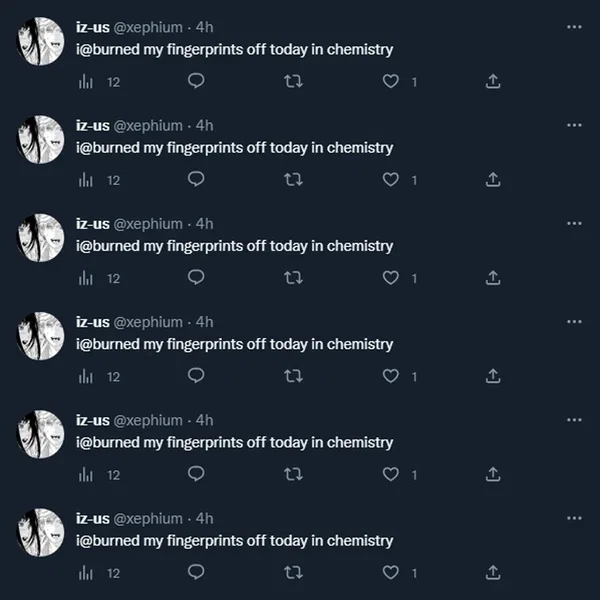
Task: Retweet the second tweet
Action: 293,179
